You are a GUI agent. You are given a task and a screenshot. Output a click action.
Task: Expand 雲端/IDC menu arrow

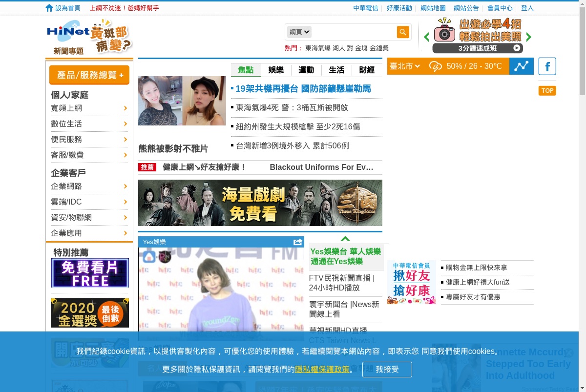coord(126,202)
